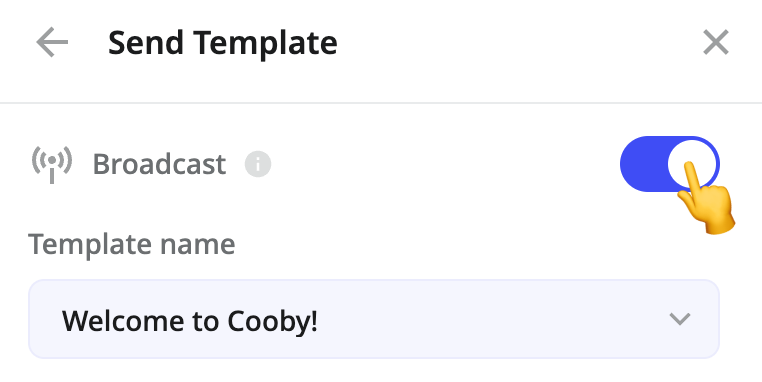Go back using the left arrow
Image resolution: width=762 pixels, height=382 pixels.
(52, 42)
